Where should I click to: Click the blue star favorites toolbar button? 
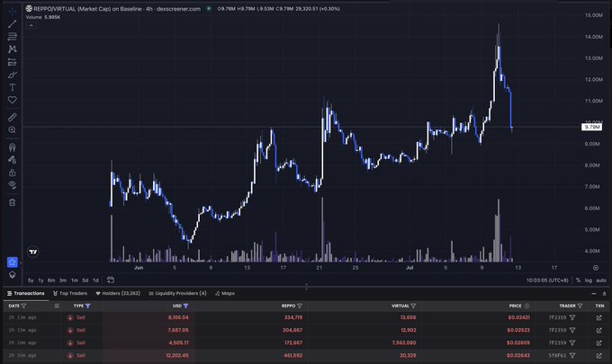12,262
